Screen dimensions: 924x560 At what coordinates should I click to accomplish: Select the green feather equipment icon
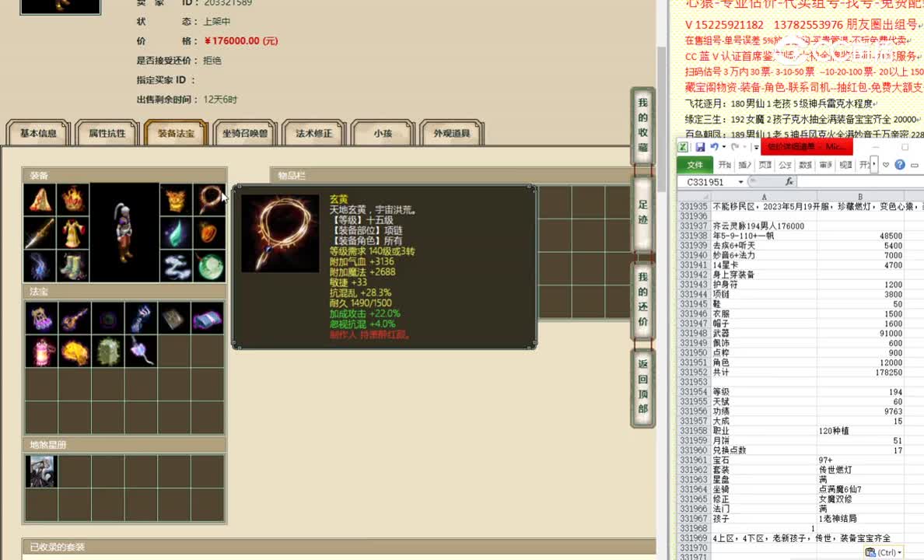176,233
